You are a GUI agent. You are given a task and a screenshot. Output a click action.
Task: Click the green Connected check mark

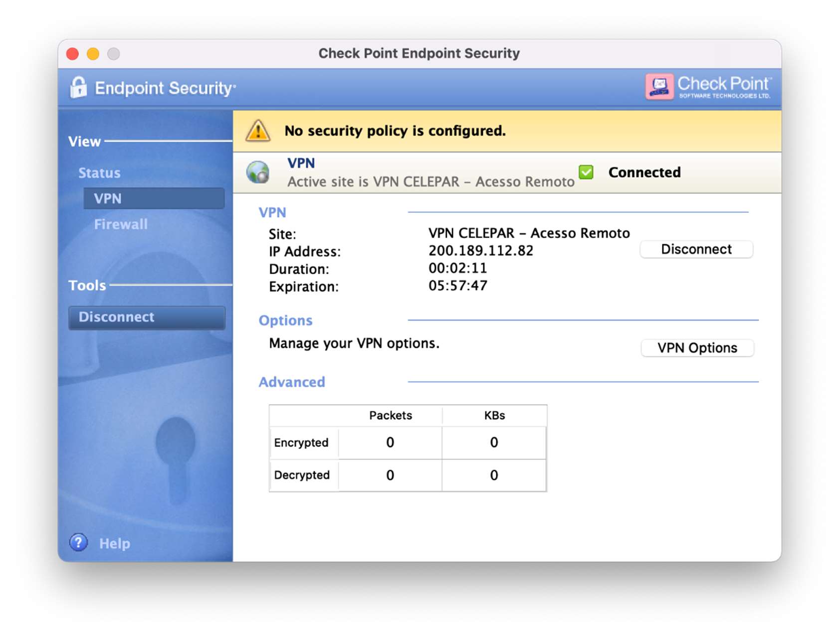[x=586, y=172]
